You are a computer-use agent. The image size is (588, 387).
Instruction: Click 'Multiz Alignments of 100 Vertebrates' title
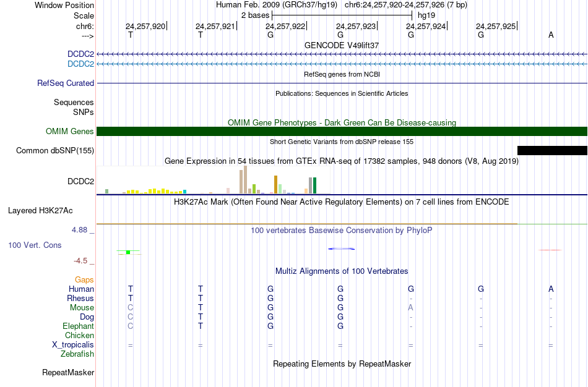pyautogui.click(x=342, y=271)
